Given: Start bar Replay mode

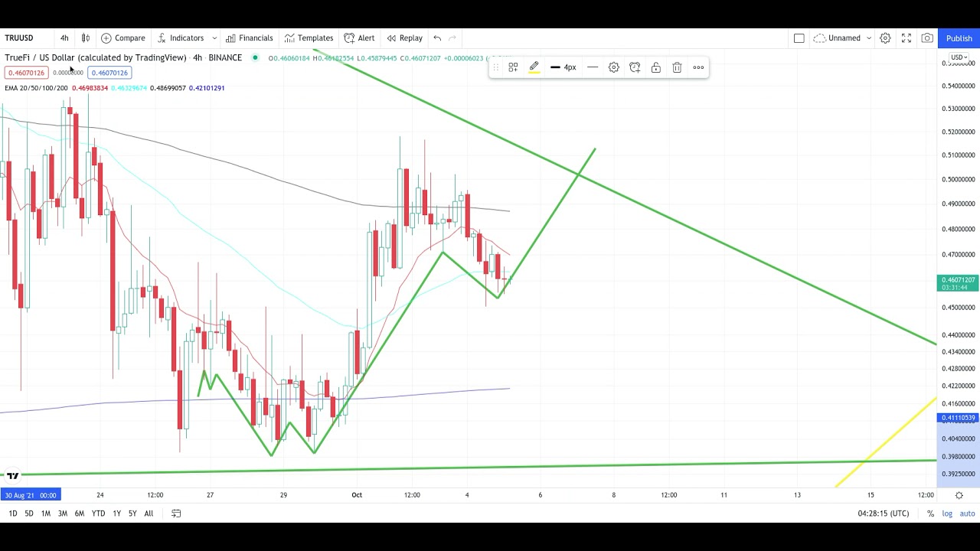Looking at the screenshot, I should (405, 37).
